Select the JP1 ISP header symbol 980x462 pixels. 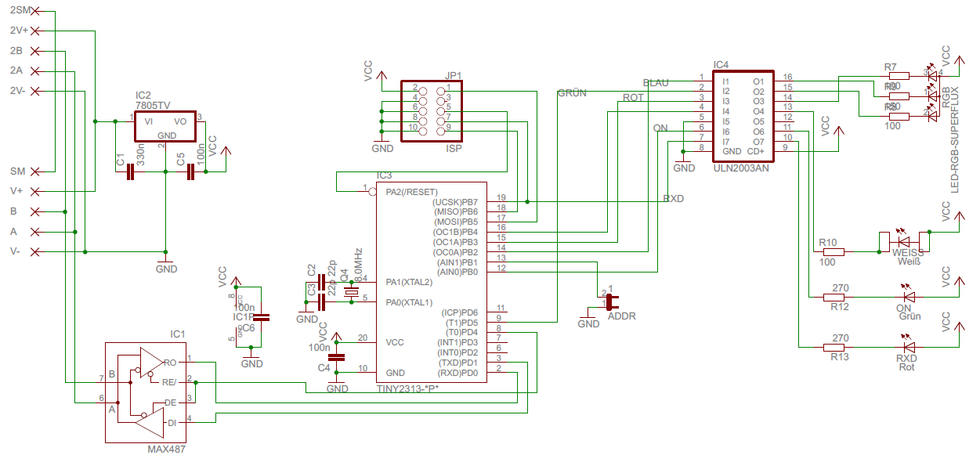click(x=432, y=111)
